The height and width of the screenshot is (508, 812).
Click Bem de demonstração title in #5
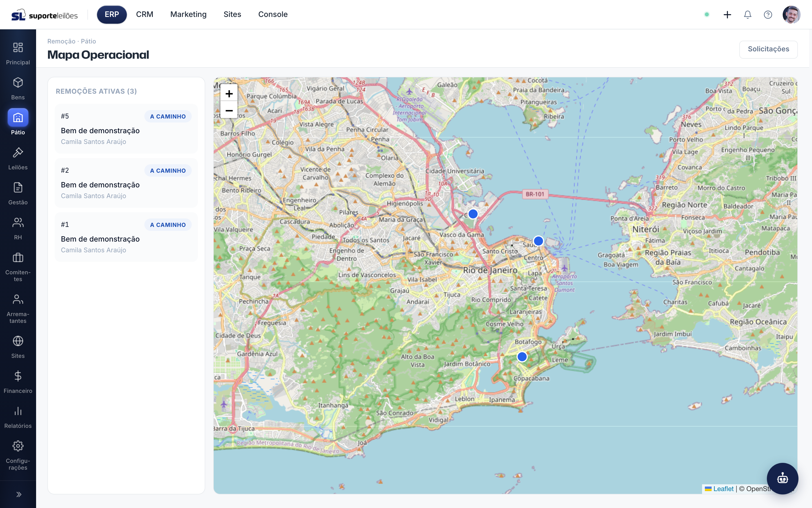point(100,130)
